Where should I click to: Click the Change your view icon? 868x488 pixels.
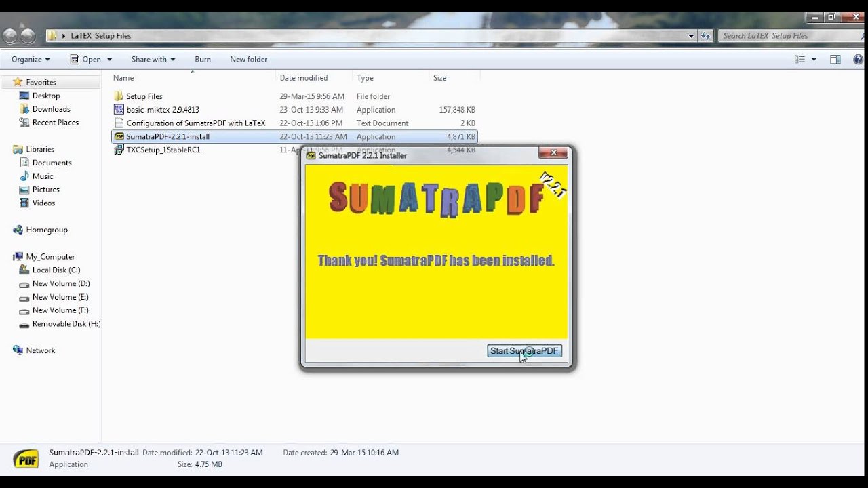(800, 60)
